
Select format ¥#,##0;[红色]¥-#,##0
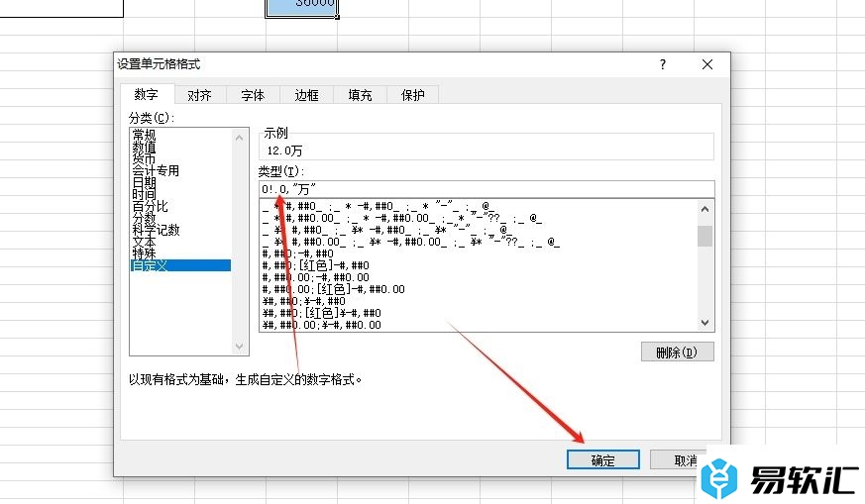tap(322, 313)
